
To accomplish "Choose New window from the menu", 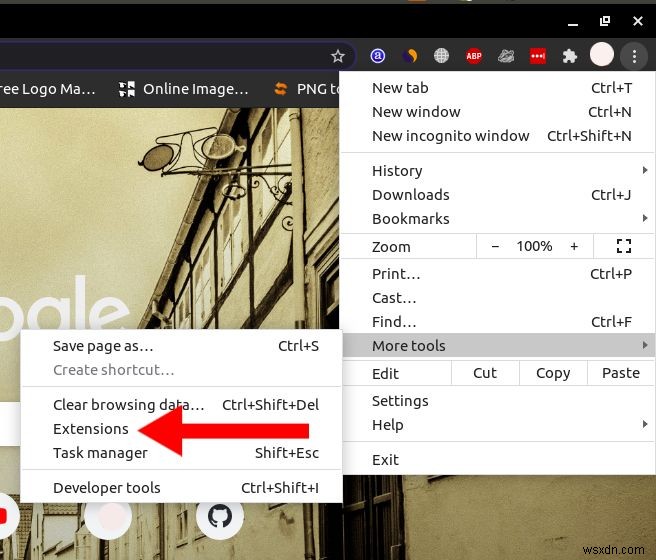I will click(x=498, y=112).
